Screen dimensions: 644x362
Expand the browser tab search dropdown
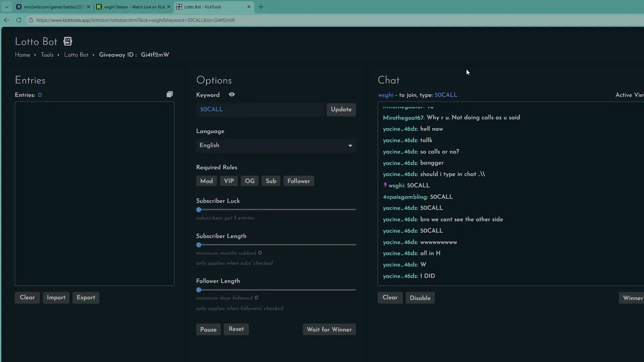(x=7, y=7)
